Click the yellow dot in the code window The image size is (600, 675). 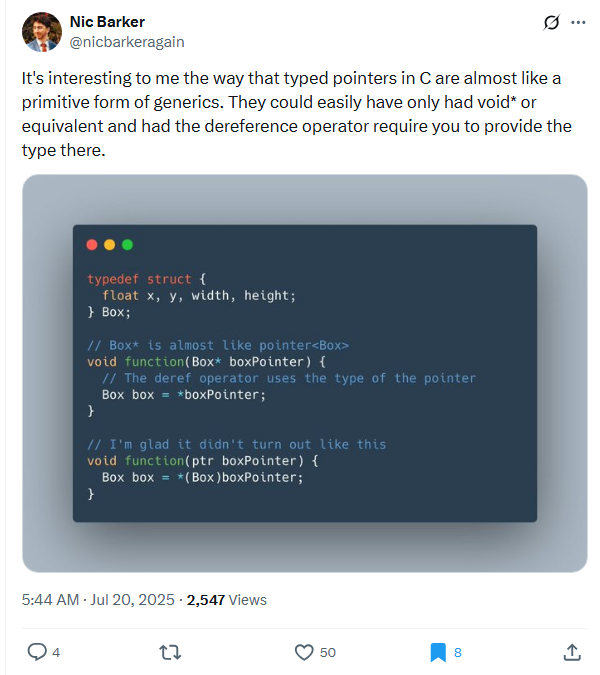[x=110, y=244]
